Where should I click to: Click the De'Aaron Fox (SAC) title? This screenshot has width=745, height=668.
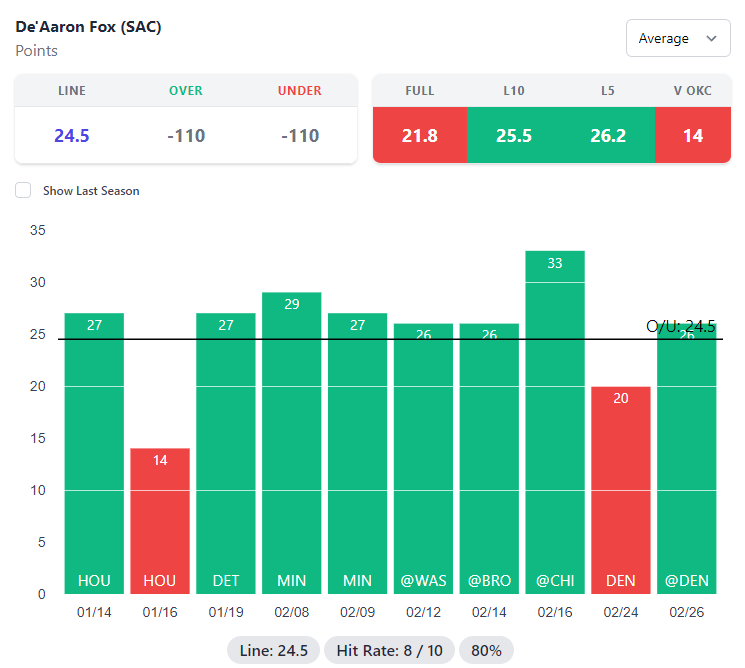[x=88, y=27]
